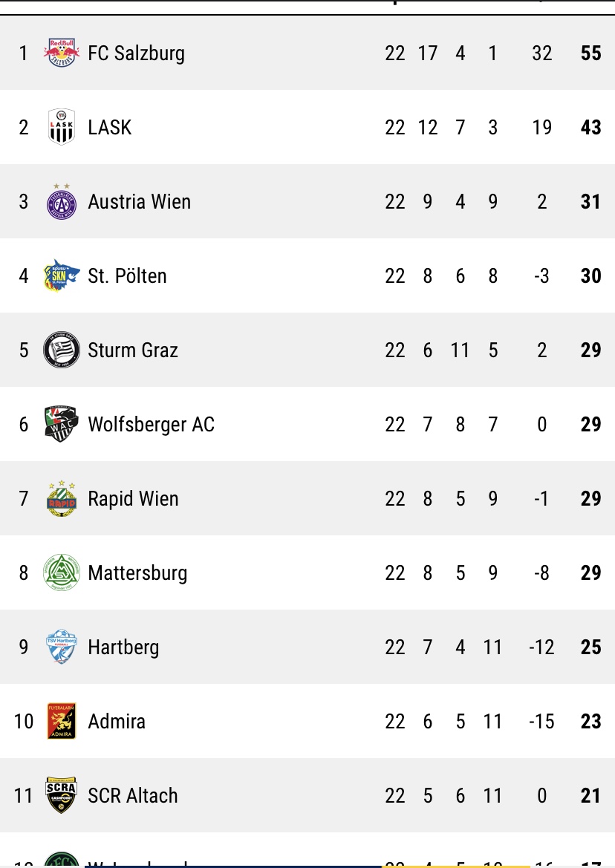
Task: Open the Mattersburg team name link
Action: coord(137,573)
